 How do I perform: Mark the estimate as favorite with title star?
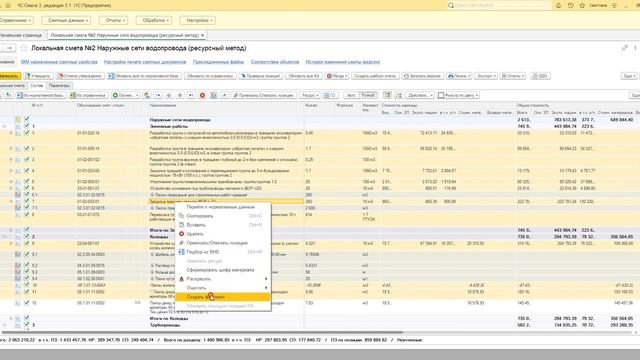point(24,48)
